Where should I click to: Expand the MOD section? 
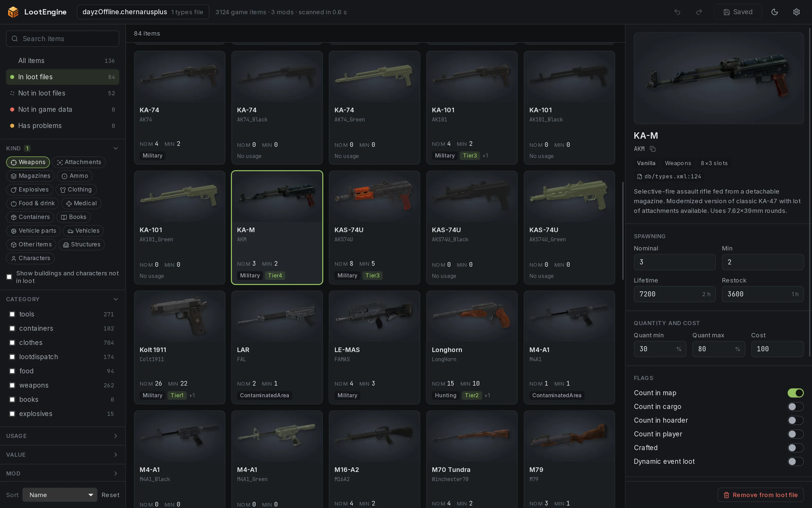click(x=63, y=474)
